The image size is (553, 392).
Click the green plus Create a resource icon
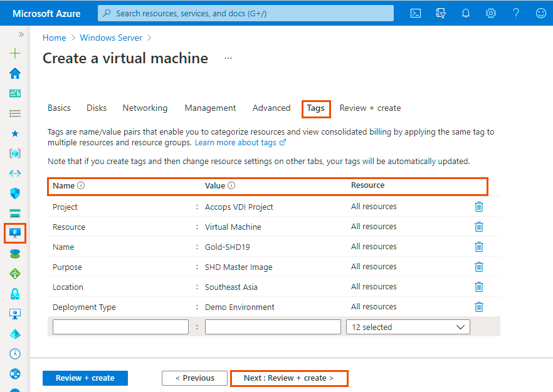[x=15, y=53]
